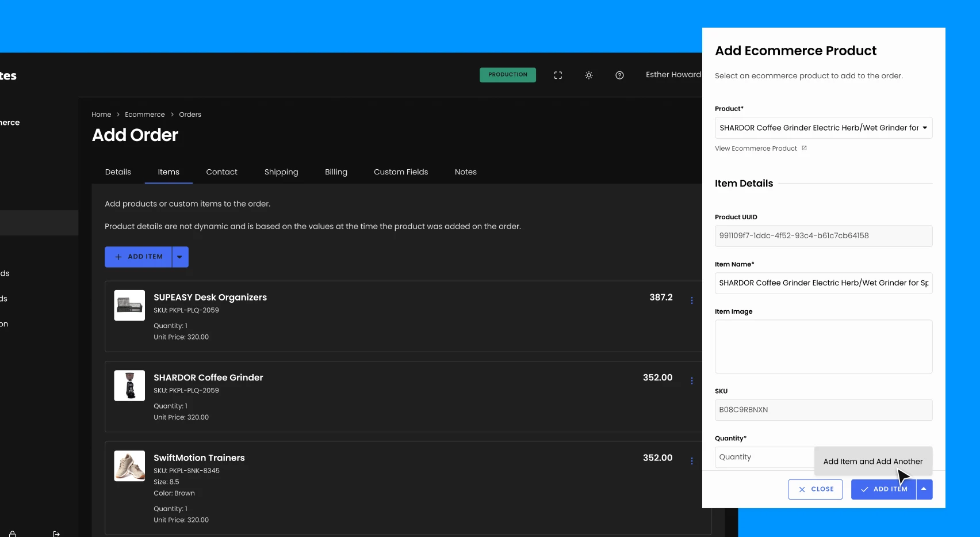
Task: Click the lock icon in sidebar footer
Action: pyautogui.click(x=13, y=534)
